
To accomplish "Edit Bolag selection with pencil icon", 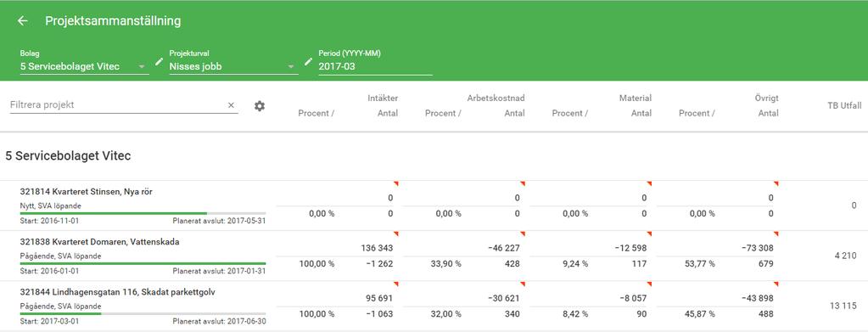I will [x=160, y=61].
